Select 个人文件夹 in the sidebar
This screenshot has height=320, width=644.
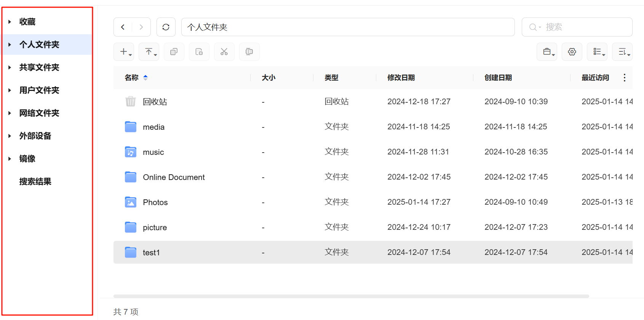pyautogui.click(x=39, y=45)
